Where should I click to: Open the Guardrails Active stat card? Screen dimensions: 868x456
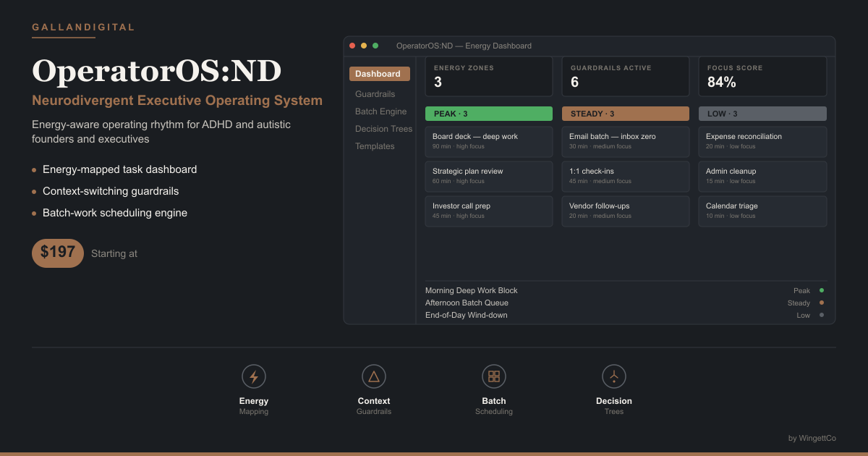(x=626, y=77)
